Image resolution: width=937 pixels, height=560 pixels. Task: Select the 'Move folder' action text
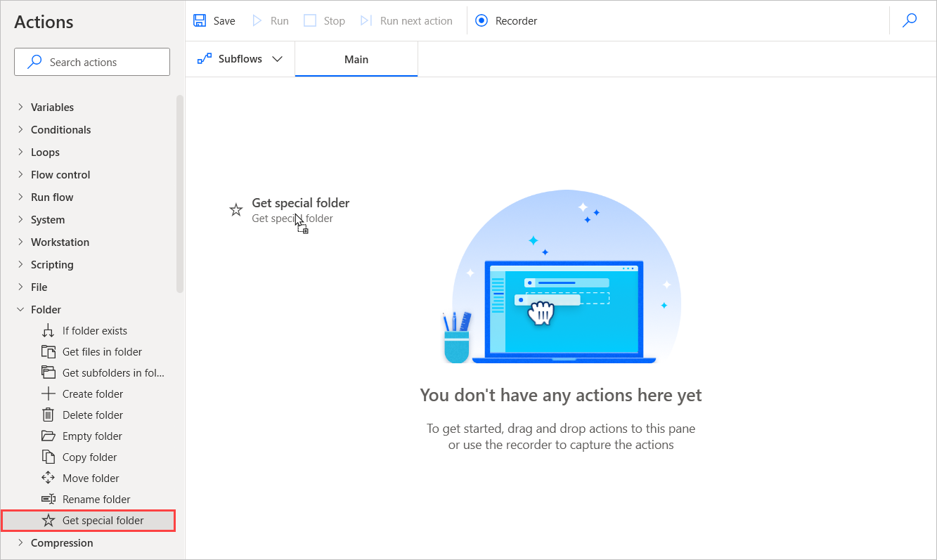pos(91,478)
